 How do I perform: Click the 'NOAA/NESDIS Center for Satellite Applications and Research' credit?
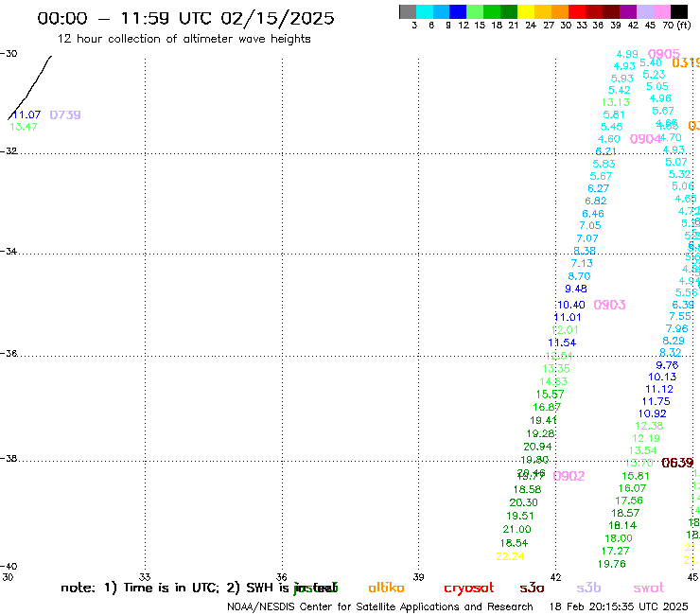[380, 607]
